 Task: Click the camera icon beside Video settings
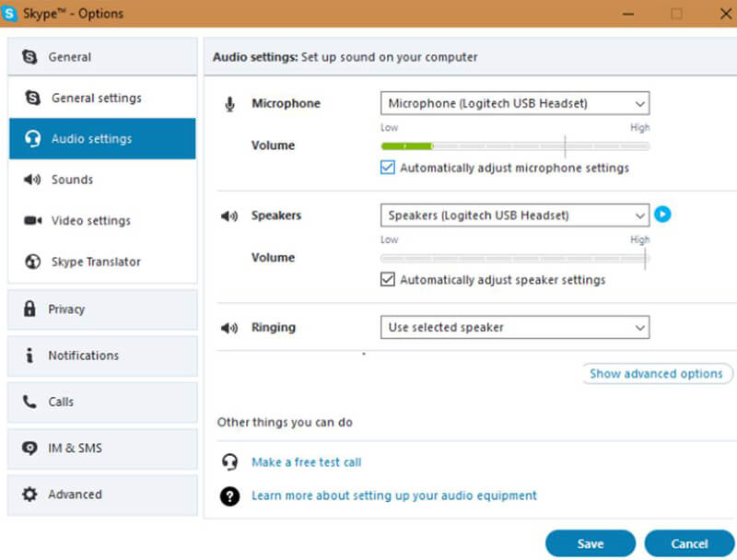32,220
